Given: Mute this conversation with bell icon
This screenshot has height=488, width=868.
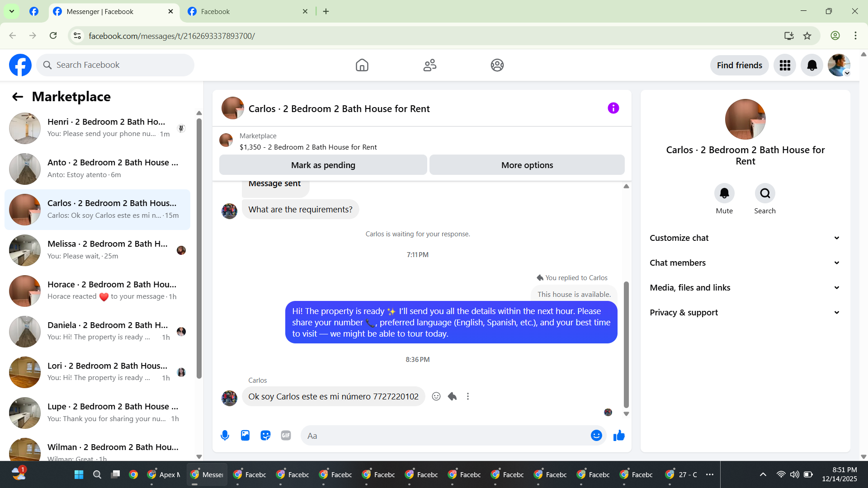Looking at the screenshot, I should tap(724, 193).
